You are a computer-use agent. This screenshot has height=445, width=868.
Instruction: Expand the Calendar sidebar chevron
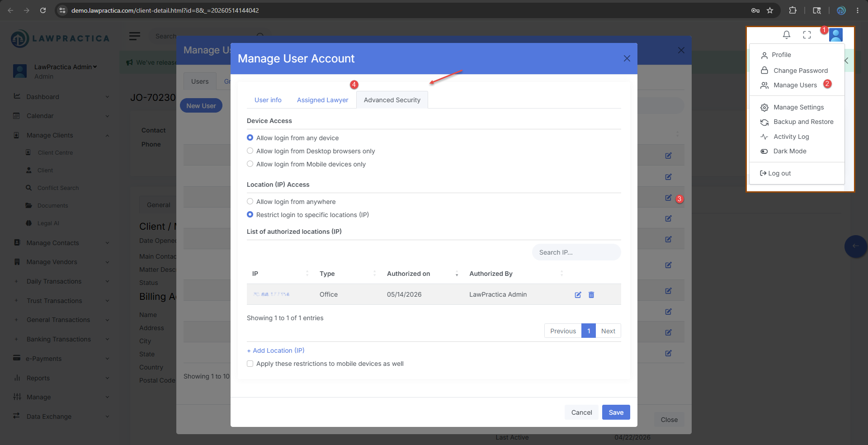(107, 116)
